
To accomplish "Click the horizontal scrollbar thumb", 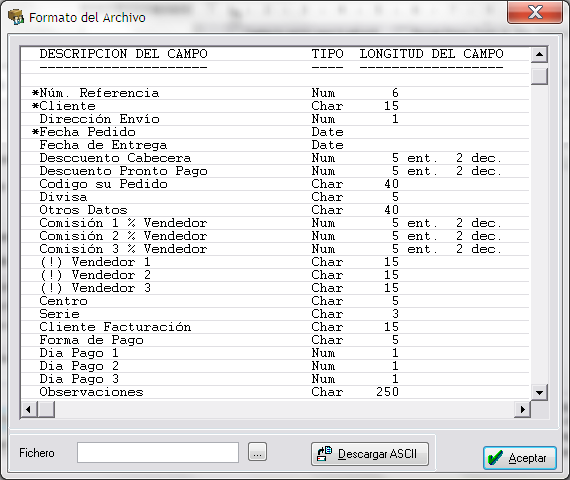I will [x=46, y=409].
